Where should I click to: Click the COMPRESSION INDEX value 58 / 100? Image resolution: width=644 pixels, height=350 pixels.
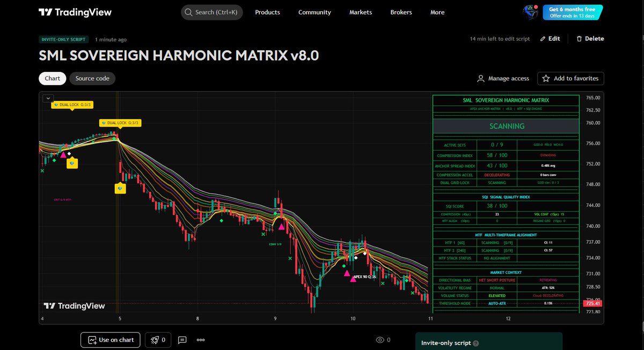497,155
